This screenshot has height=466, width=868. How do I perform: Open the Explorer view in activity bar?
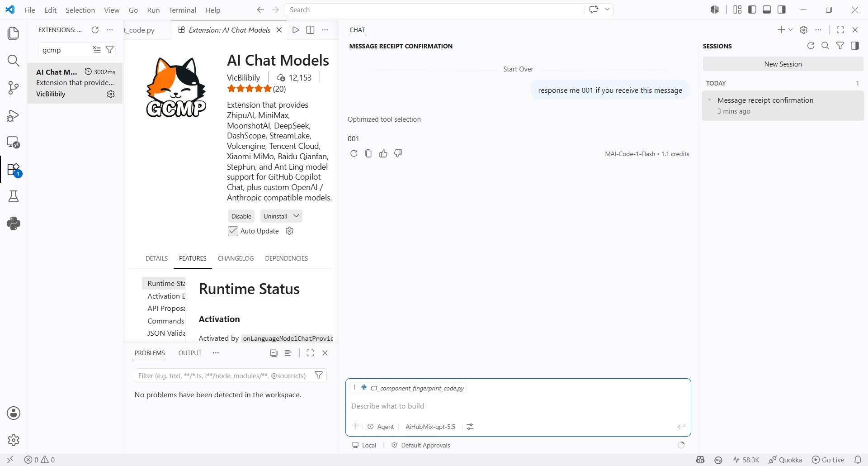[x=14, y=33]
